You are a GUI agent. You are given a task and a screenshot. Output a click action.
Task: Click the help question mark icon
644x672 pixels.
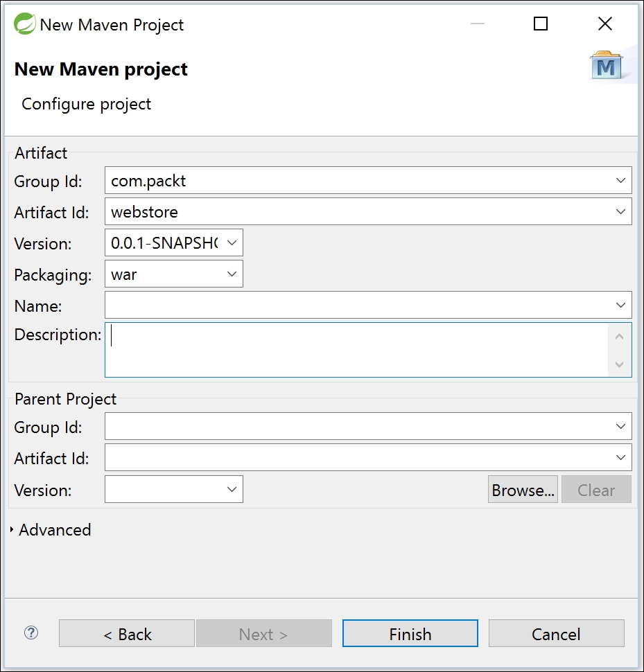(31, 633)
